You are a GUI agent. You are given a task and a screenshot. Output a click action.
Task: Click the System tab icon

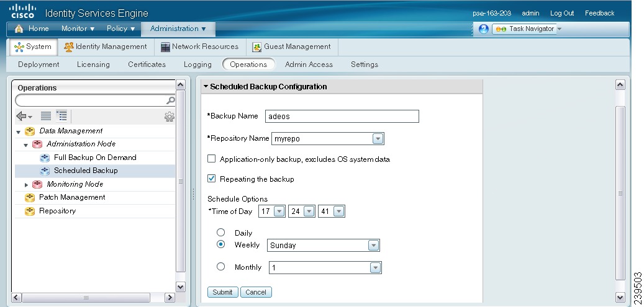pos(19,47)
